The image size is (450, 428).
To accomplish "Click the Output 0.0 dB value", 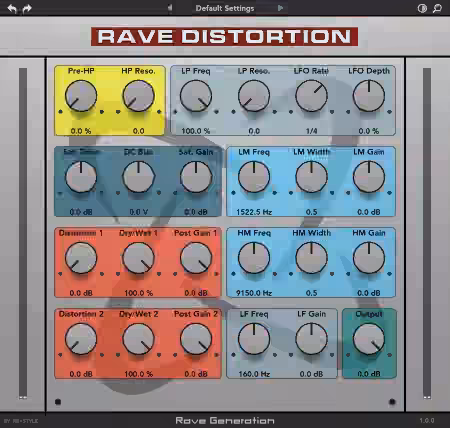I will click(369, 374).
